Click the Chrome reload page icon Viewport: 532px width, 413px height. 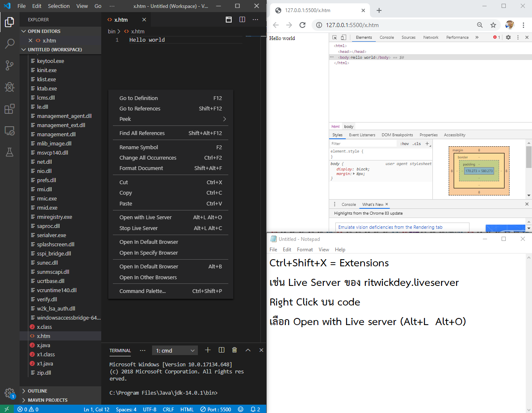click(302, 25)
